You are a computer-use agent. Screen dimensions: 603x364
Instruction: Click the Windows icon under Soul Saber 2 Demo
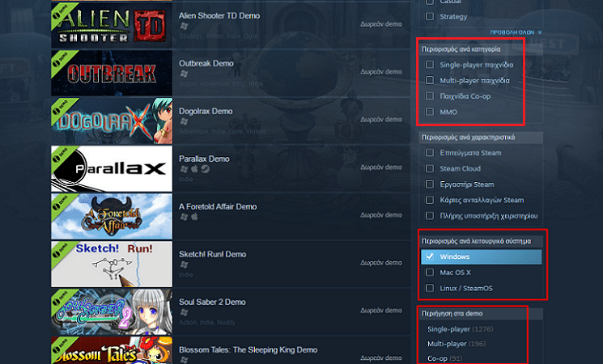point(185,312)
